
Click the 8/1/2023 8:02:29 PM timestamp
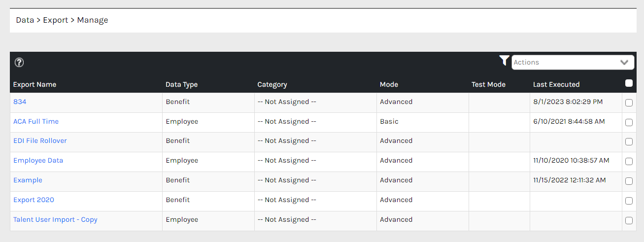(x=568, y=102)
